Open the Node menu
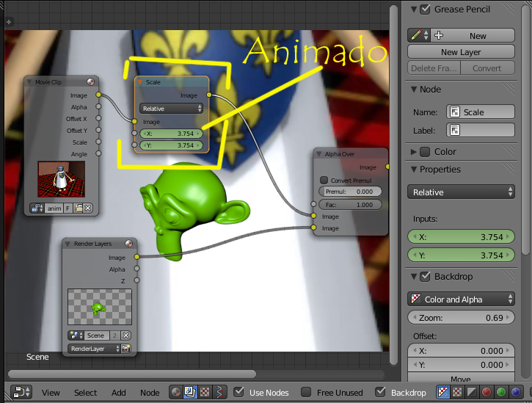 click(x=150, y=393)
